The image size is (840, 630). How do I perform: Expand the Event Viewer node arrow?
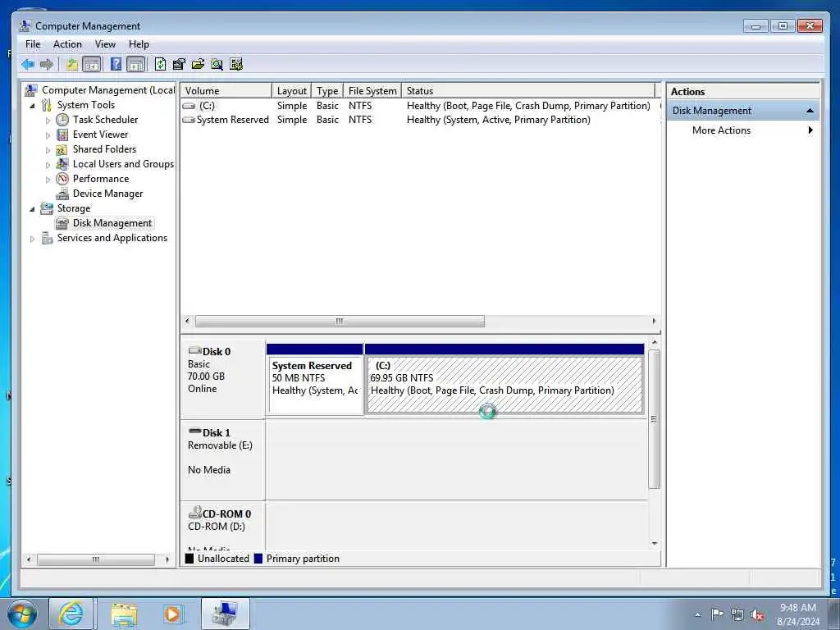[x=48, y=135]
